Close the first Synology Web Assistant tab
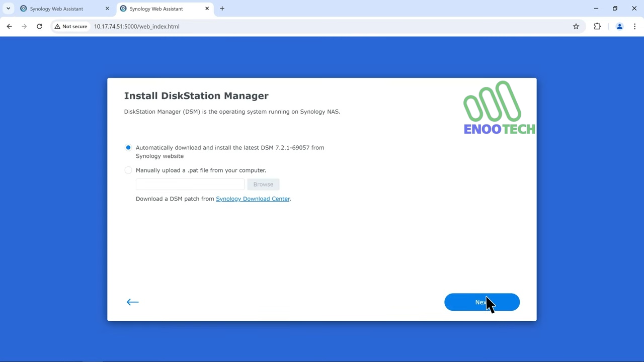The width and height of the screenshot is (644, 362). 107,9
